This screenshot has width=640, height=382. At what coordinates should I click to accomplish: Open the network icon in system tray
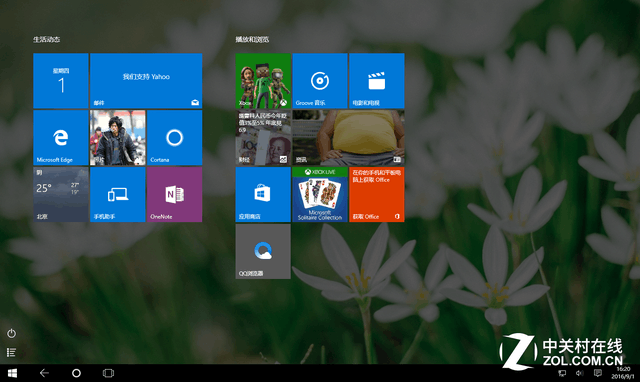coord(562,373)
